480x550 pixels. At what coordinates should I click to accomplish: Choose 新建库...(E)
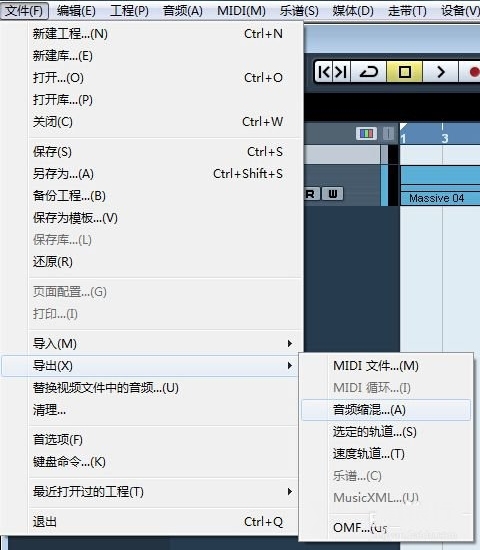coord(152,56)
